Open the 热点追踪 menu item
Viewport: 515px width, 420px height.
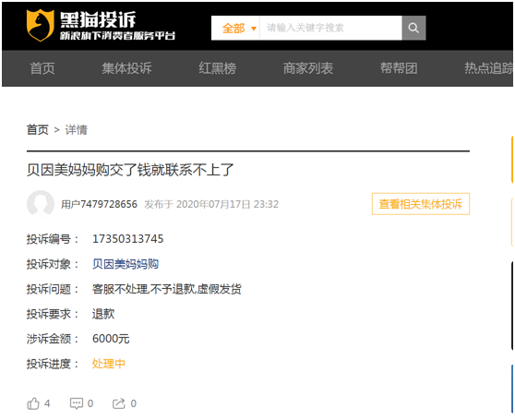pyautogui.click(x=489, y=68)
